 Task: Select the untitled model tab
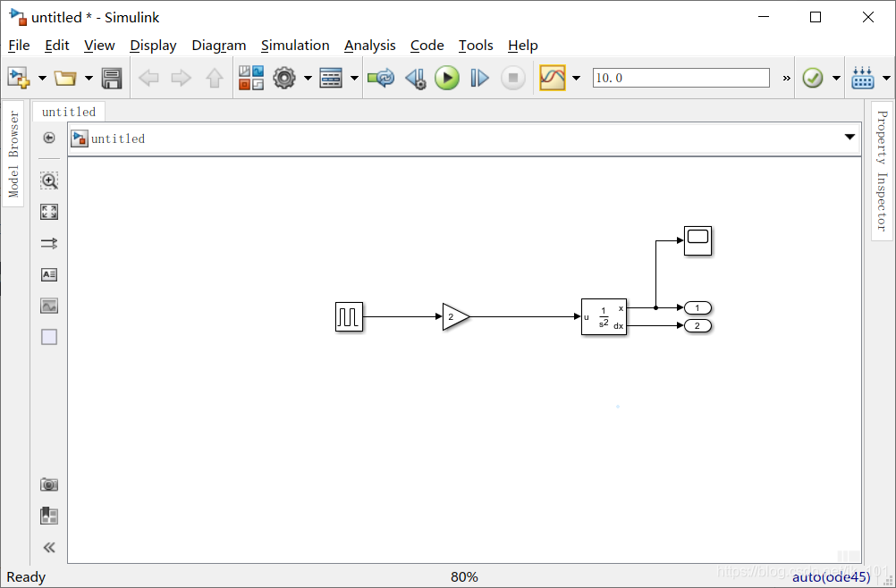pos(69,111)
